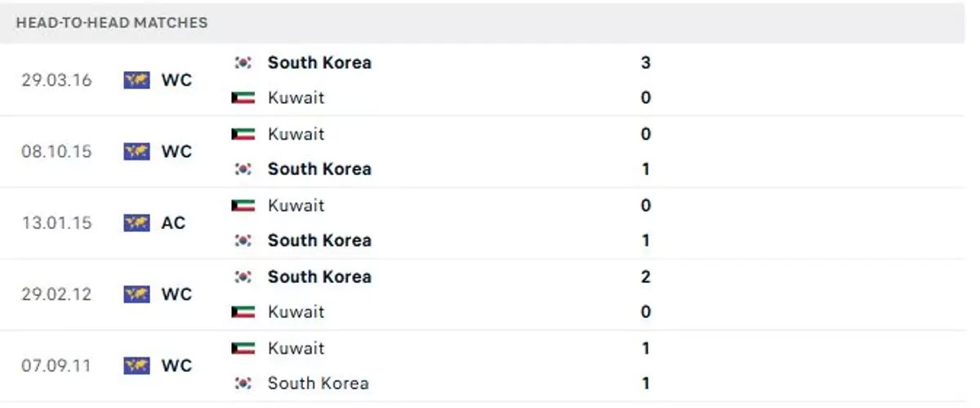980x408 pixels.
Task: Click the Kuwait flag in 29.03.16 match
Action: pyautogui.click(x=243, y=98)
